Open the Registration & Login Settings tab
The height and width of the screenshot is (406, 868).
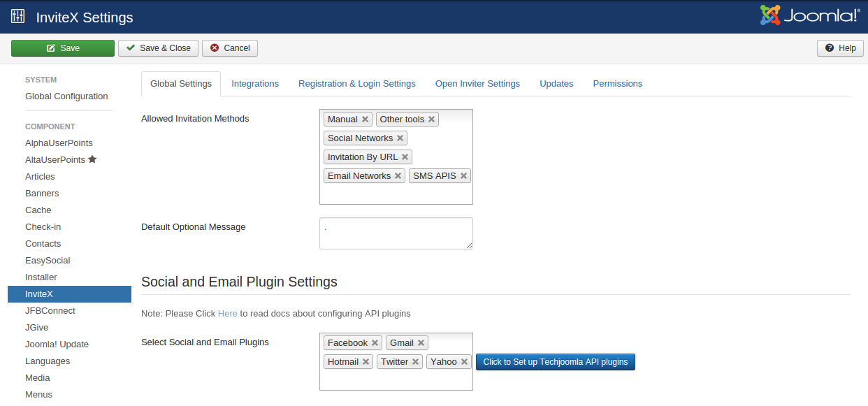click(x=356, y=84)
